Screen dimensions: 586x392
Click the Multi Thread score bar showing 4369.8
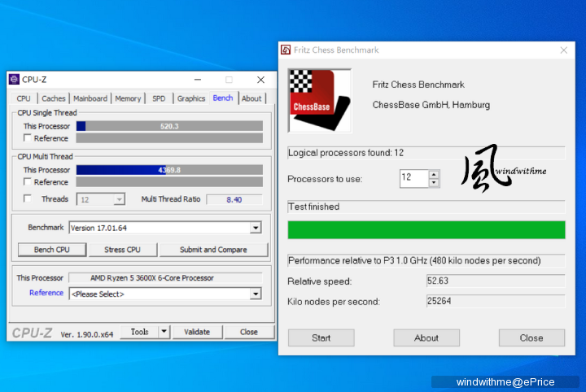[x=169, y=170]
